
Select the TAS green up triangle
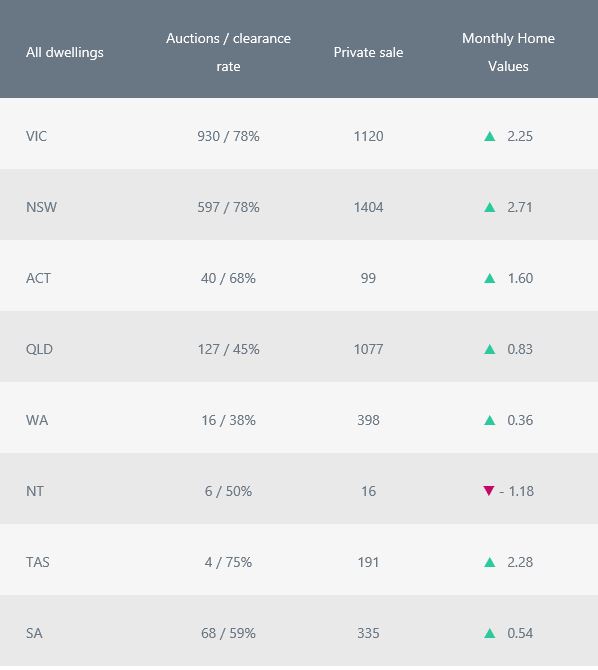click(x=489, y=562)
